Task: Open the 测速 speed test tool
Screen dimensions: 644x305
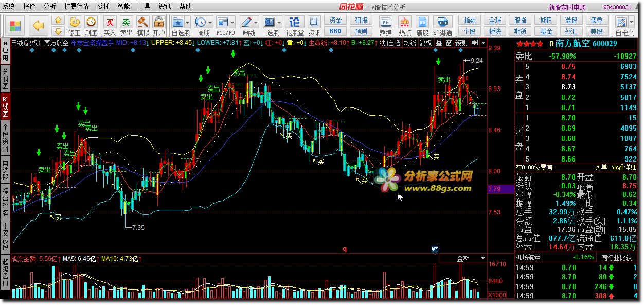Action: coord(91,26)
